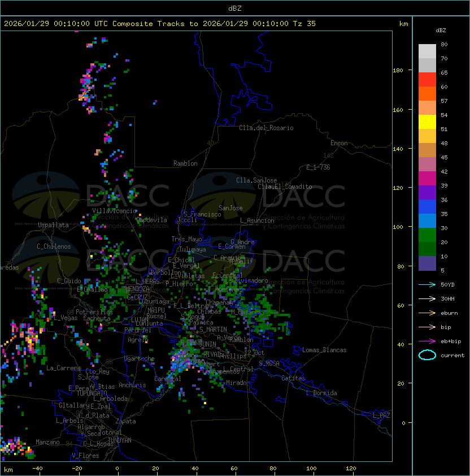470x476 pixels.
Task: Click the 'V_Flores' map label
Action: [x=85, y=456]
